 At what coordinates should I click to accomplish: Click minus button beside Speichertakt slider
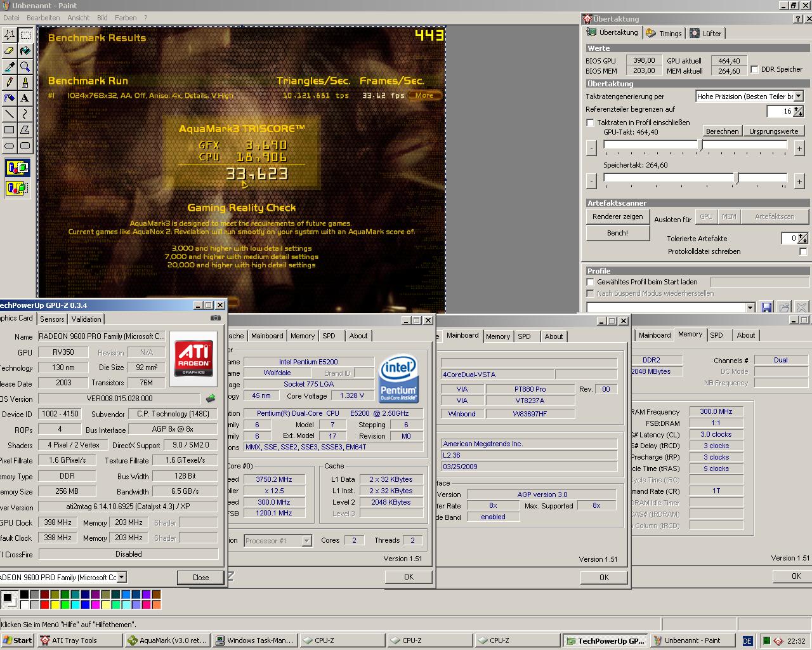[x=591, y=182]
